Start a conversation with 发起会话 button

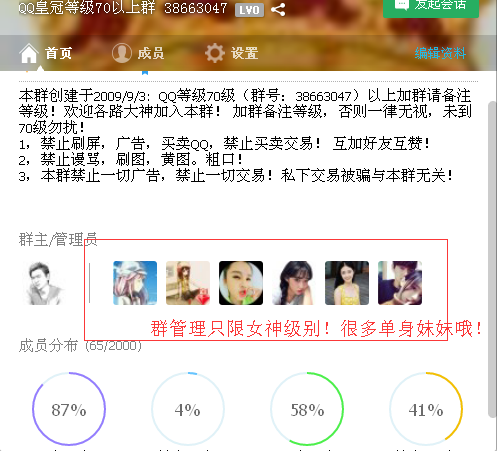coord(431,7)
